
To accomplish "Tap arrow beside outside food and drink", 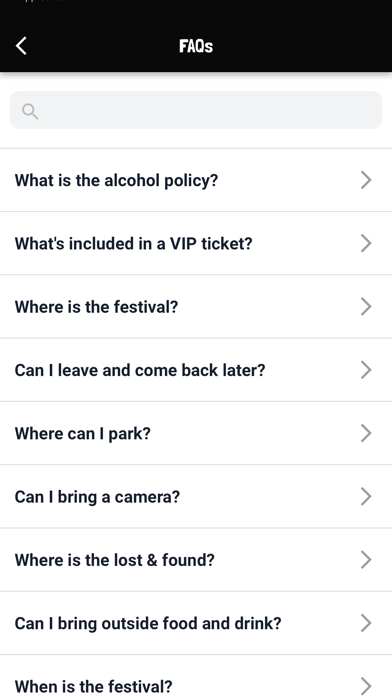I will click(366, 623).
